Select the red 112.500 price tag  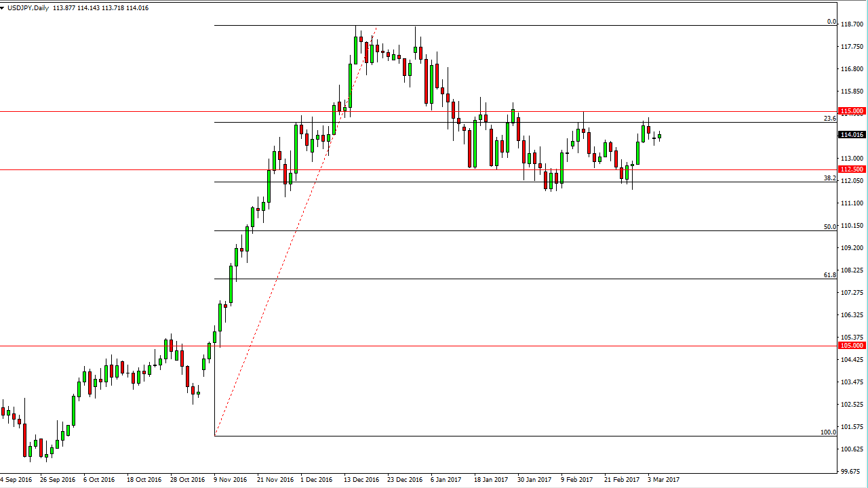852,169
